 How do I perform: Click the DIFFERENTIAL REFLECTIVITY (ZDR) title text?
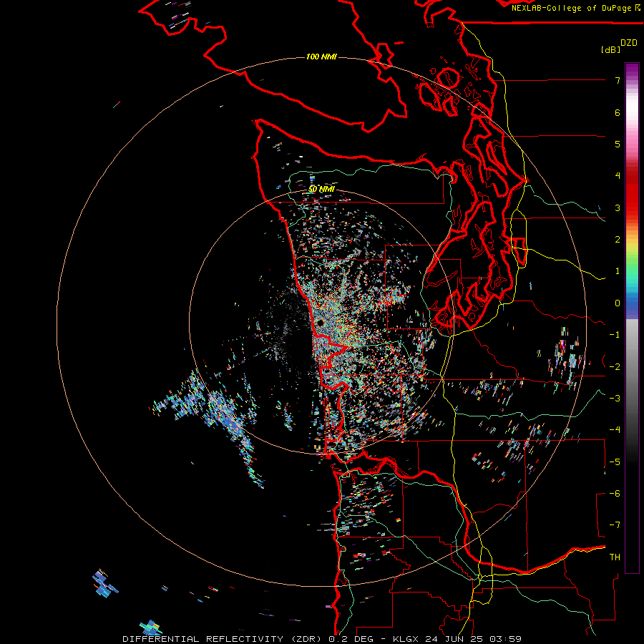point(223,639)
